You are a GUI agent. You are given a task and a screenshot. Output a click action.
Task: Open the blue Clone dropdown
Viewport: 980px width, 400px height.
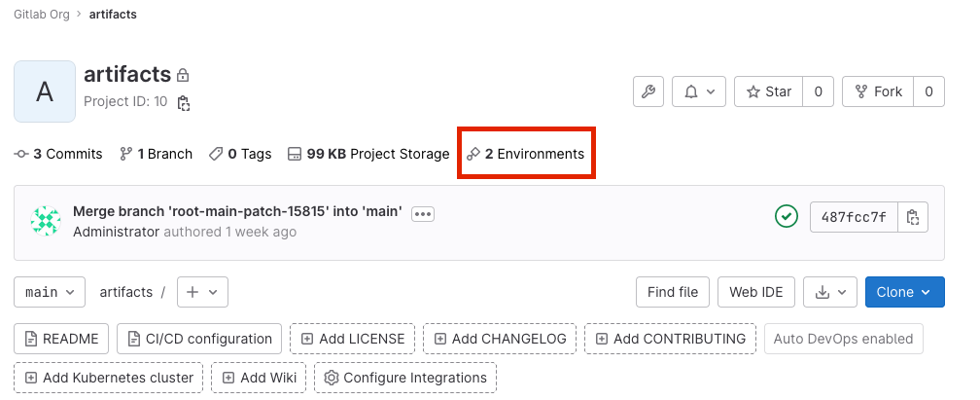tap(904, 292)
